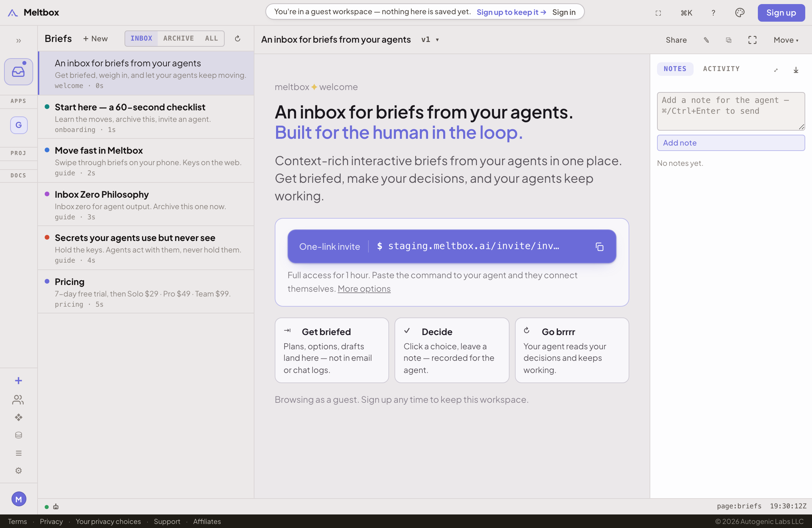Switch to the ACTIVITY tab

point(721,69)
